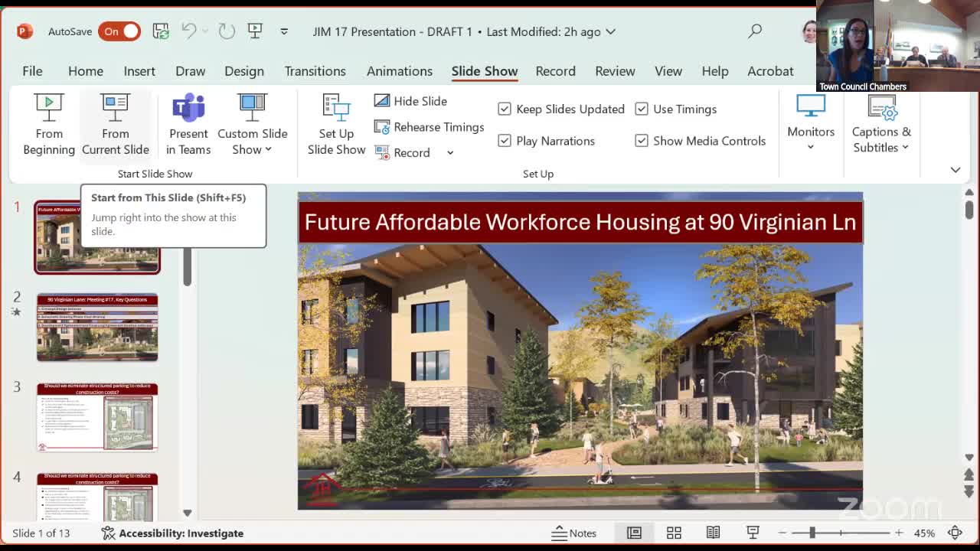This screenshot has width=980, height=551.
Task: Toggle the Notes pane
Action: pos(574,533)
